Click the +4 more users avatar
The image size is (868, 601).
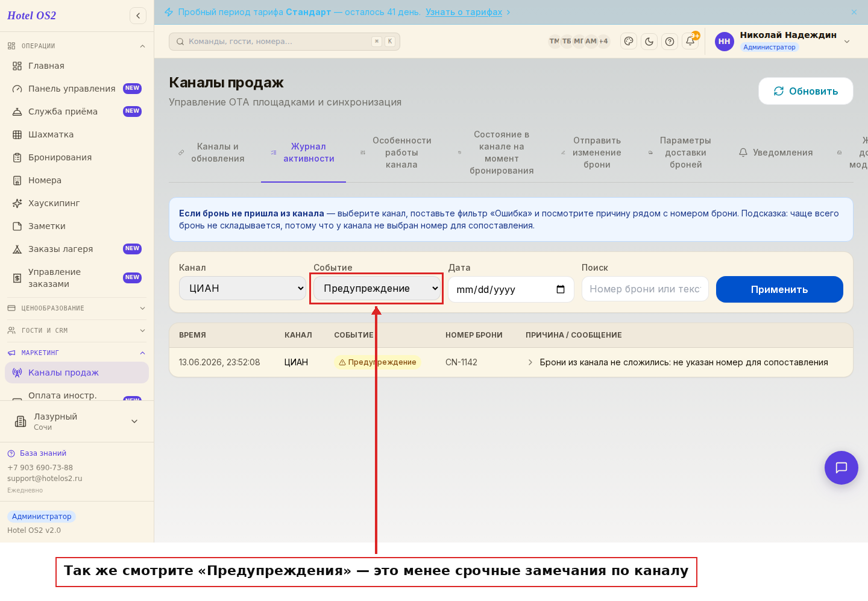pos(603,42)
